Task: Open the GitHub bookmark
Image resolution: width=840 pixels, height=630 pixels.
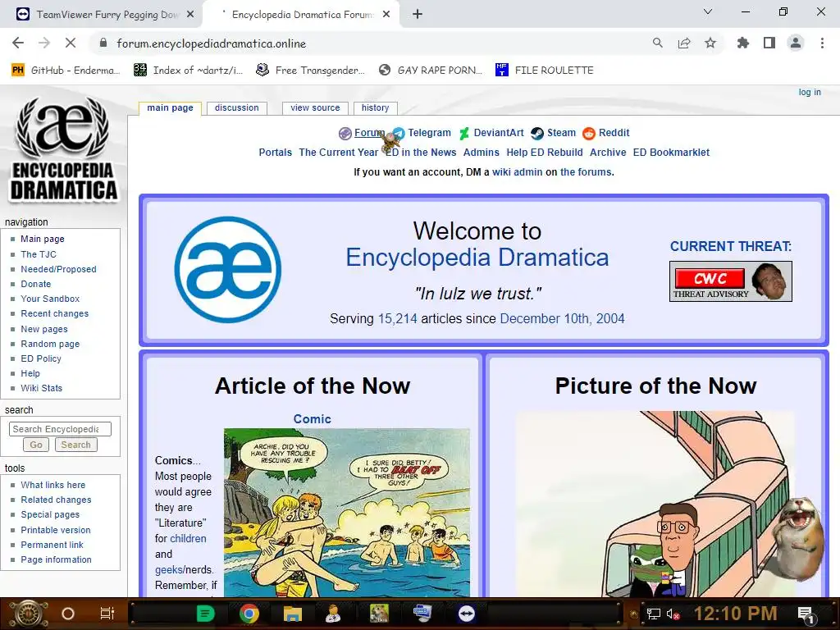Action: pos(65,71)
